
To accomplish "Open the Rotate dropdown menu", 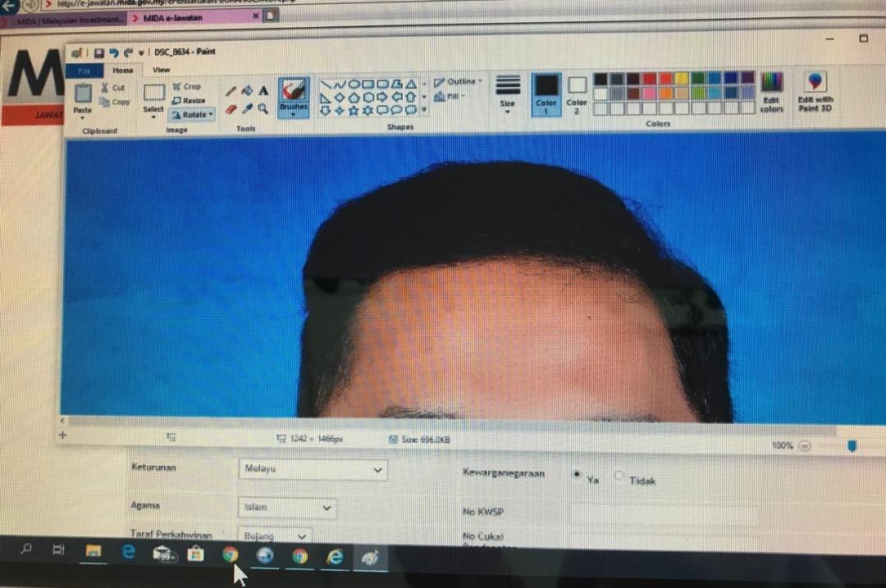I will pos(194,115).
